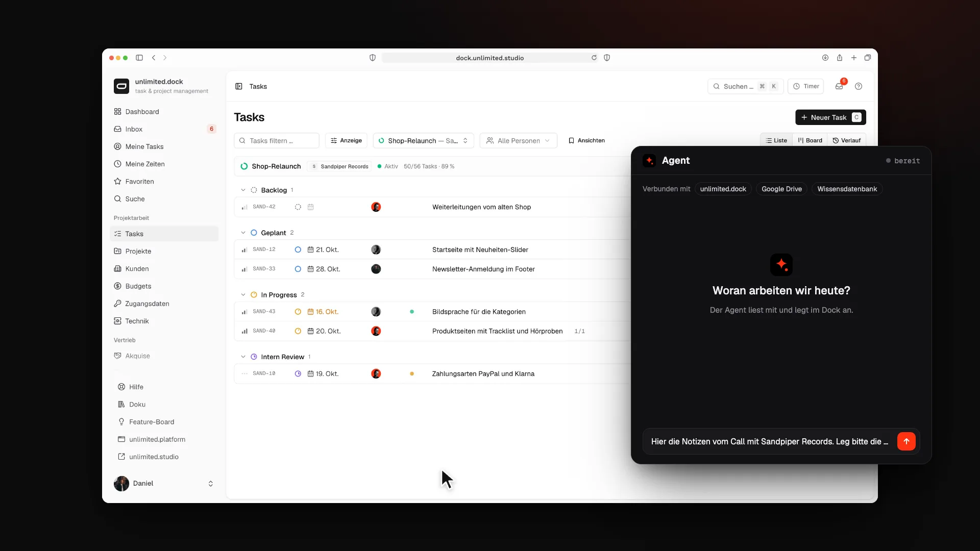Open Inbox in the sidebar
This screenshot has height=551, width=980.
pyautogui.click(x=164, y=129)
